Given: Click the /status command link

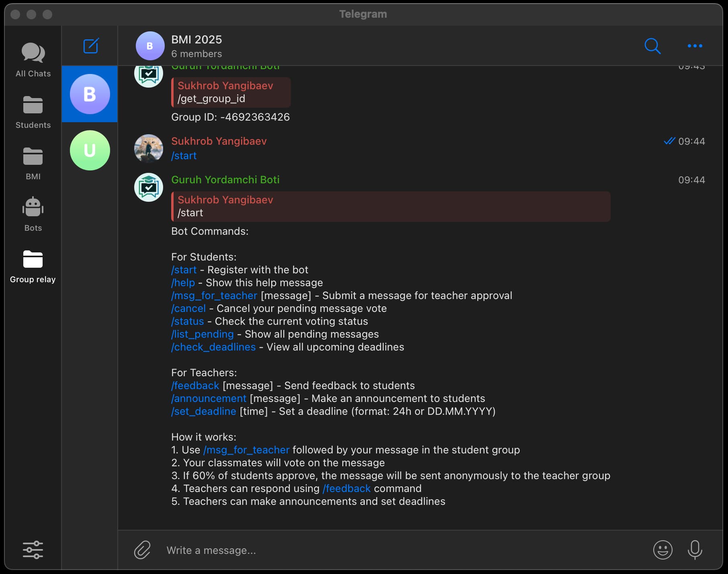Looking at the screenshot, I should 188,321.
